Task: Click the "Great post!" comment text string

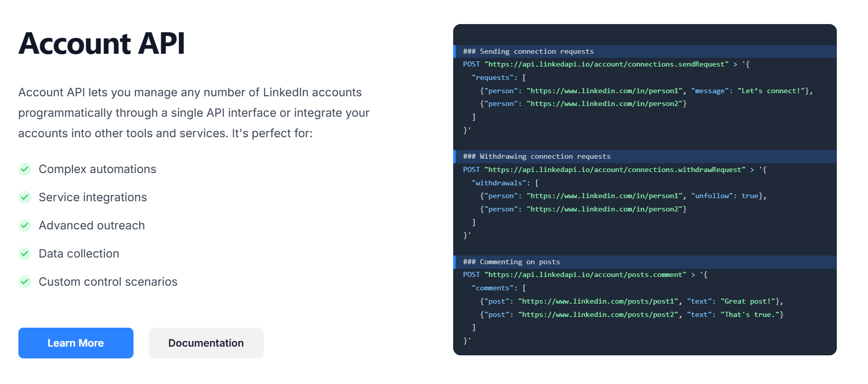Action: click(x=748, y=302)
